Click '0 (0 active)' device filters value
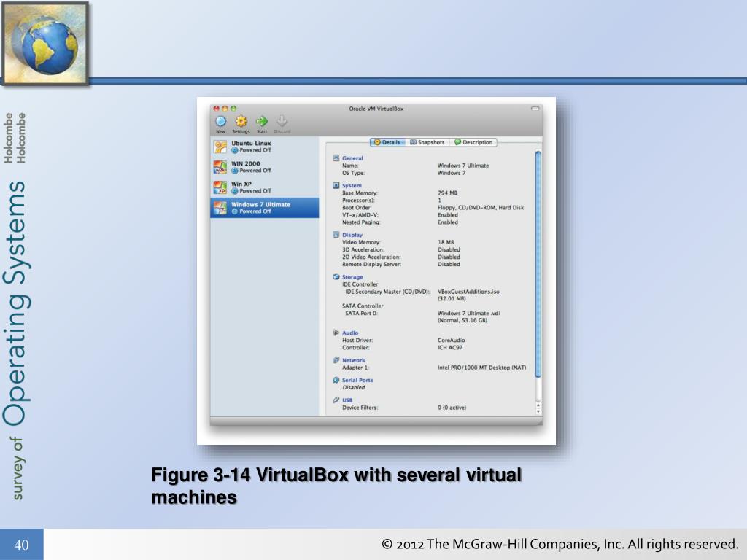 click(452, 408)
